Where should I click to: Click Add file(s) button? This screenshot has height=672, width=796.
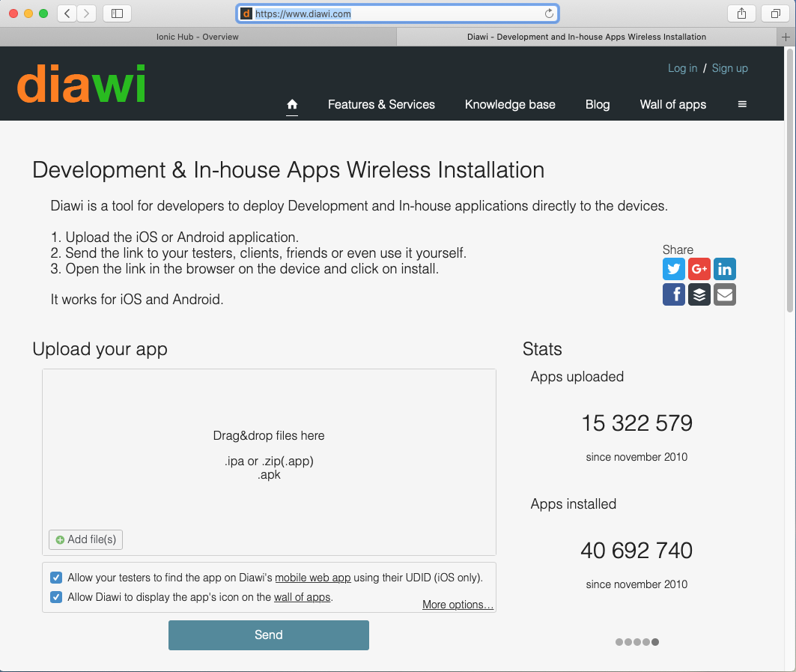[x=86, y=539]
